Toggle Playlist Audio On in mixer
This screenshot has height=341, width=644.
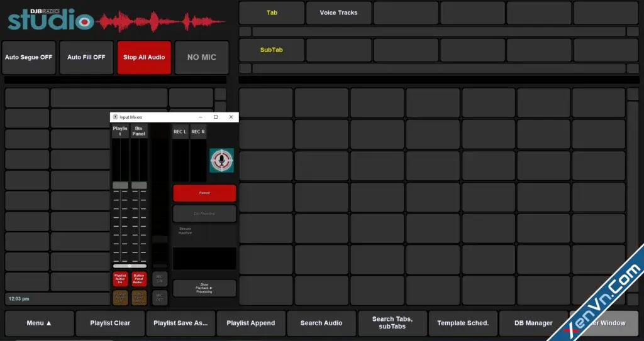pyautogui.click(x=120, y=279)
